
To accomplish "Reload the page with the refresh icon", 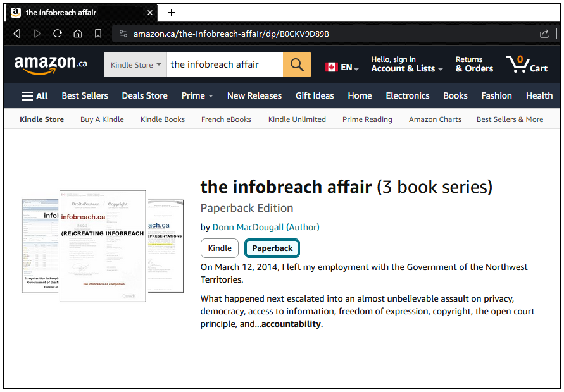I will 57,34.
